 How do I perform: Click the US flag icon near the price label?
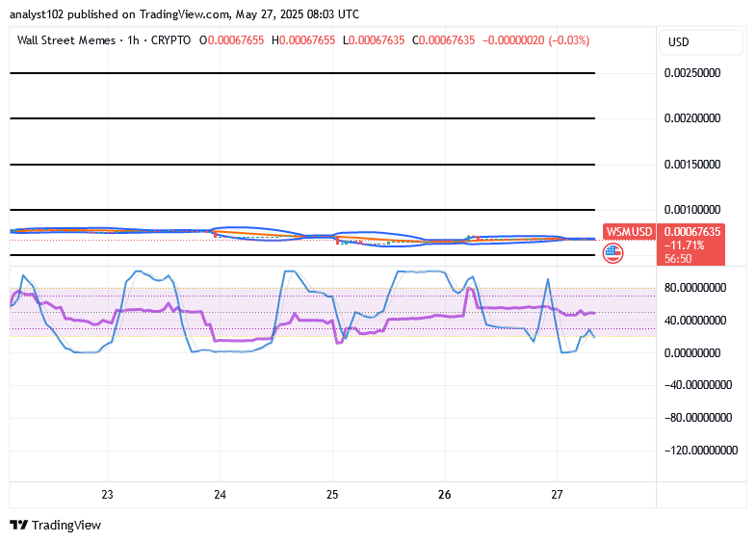point(613,253)
